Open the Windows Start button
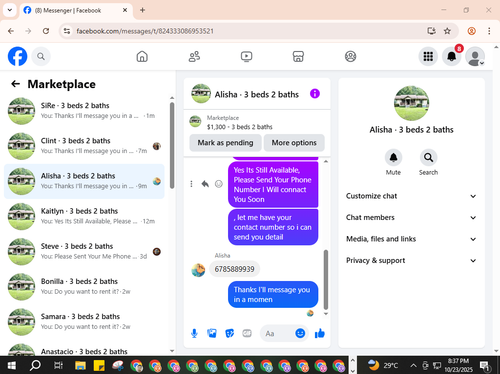 point(11,366)
